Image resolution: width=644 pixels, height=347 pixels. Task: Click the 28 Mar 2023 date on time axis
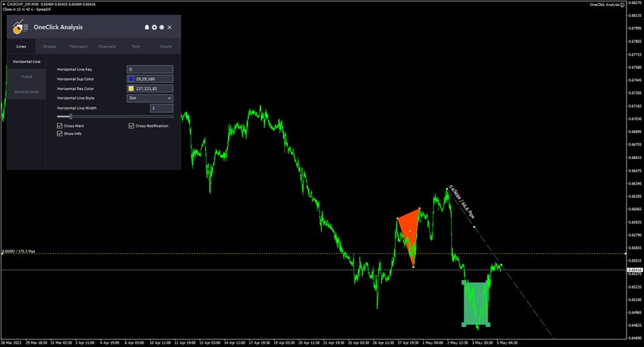pyautogui.click(x=11, y=342)
